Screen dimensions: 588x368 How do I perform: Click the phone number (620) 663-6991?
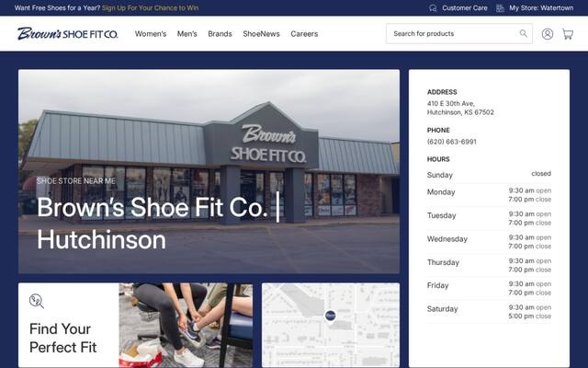[x=451, y=142]
